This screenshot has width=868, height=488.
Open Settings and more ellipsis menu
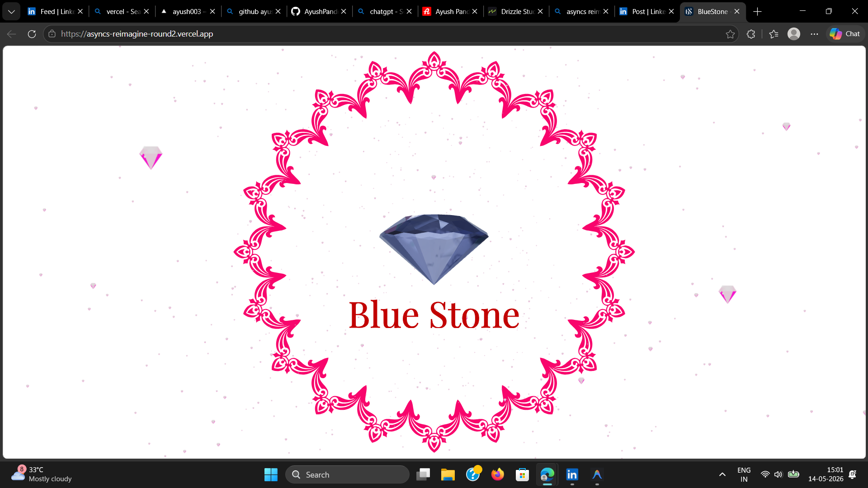814,34
